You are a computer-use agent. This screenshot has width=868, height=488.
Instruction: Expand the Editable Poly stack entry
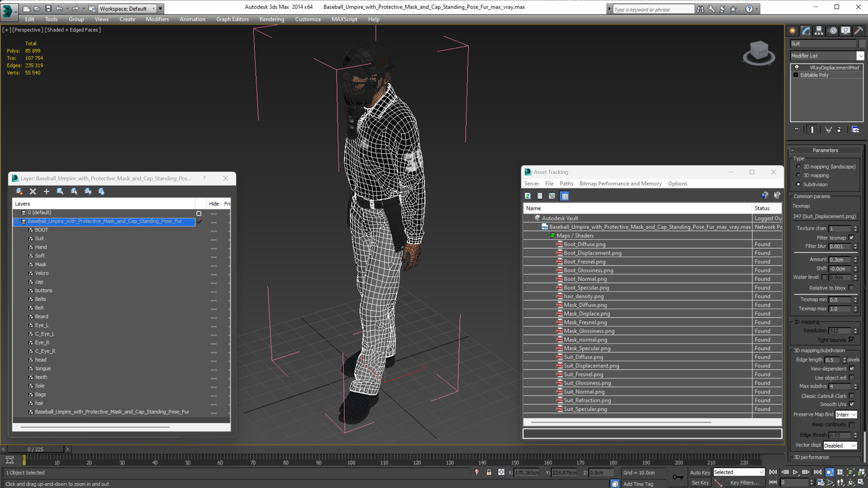click(x=796, y=75)
